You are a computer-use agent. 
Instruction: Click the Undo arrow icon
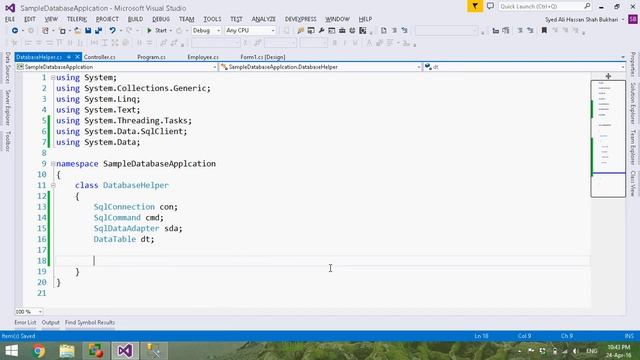(112, 31)
